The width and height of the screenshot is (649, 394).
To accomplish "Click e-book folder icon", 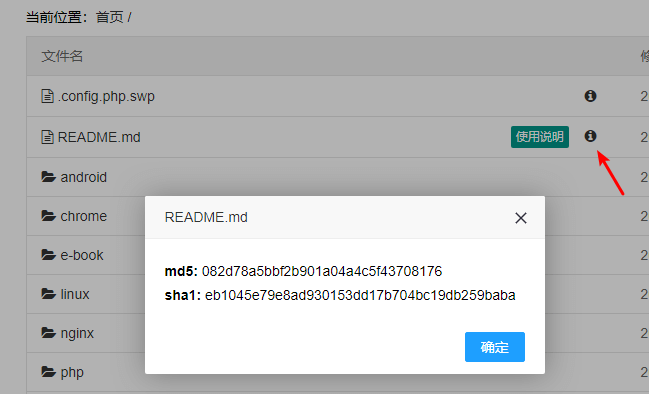I will click(x=48, y=255).
